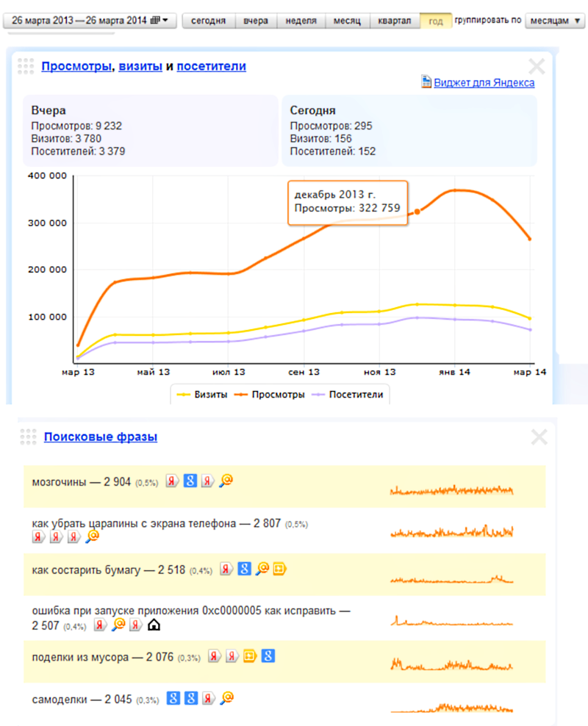Image resolution: width=588 pixels, height=726 pixels.
Task: Click the '400 000' y-axis label
Action: point(47,176)
